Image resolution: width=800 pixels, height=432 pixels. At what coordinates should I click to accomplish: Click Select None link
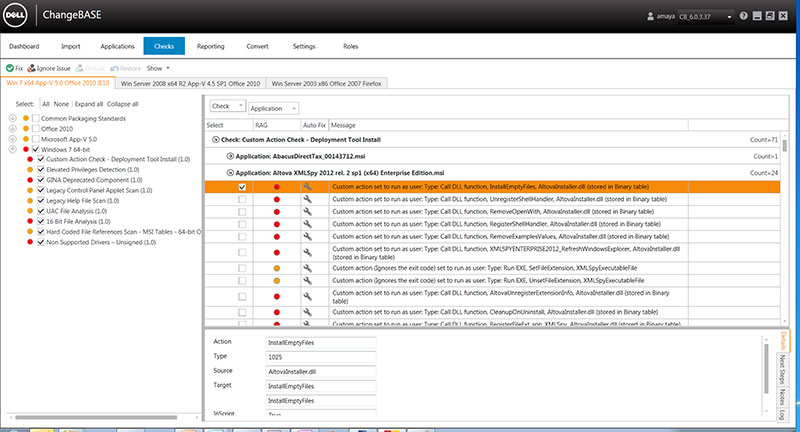point(61,104)
